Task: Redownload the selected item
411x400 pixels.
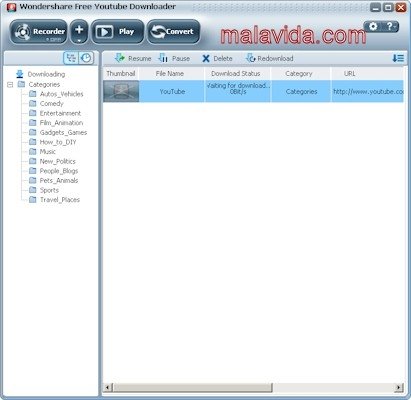Action: pyautogui.click(x=270, y=58)
